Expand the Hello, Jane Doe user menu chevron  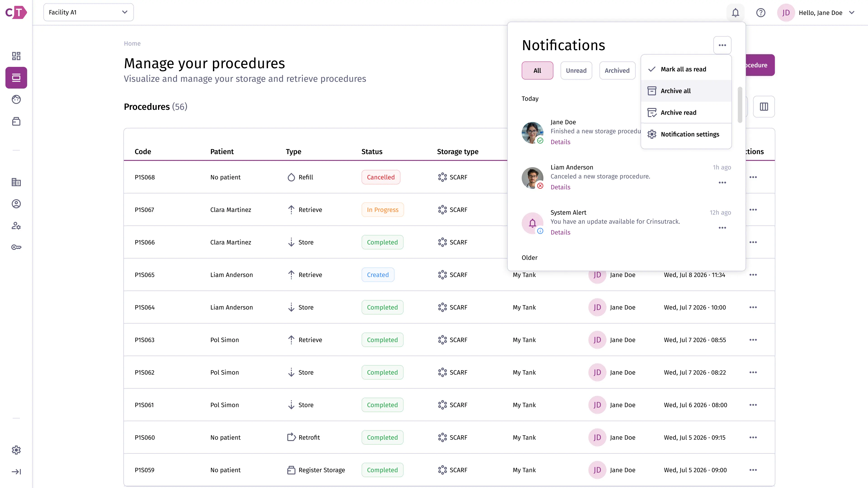point(851,13)
